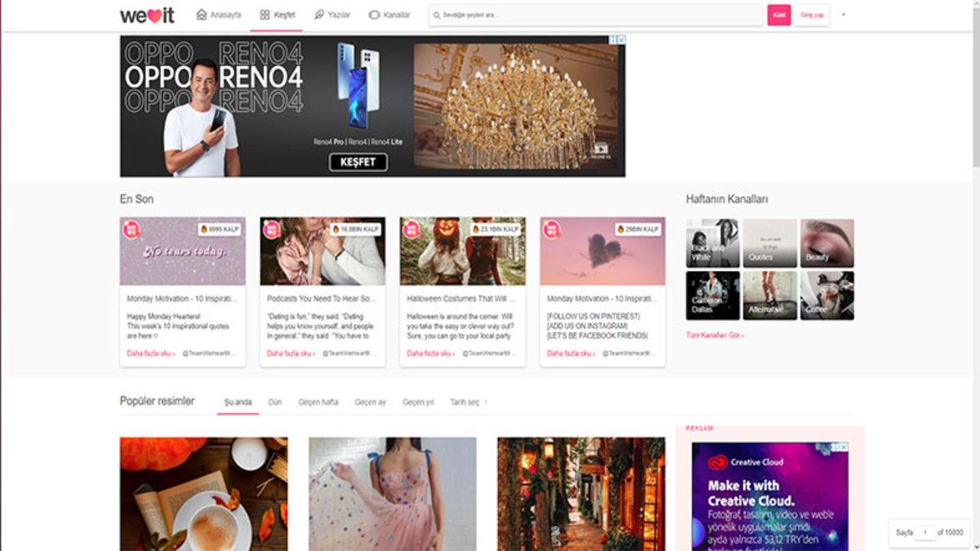Viewport: 980px width, 551px height.
Task: Select the Yazılar pen icon
Action: pos(318,13)
